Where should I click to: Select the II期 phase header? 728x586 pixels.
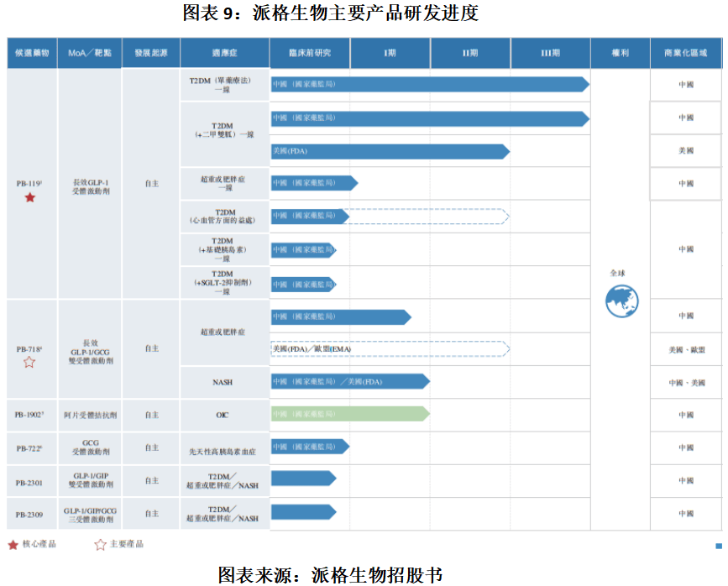pos(470,53)
